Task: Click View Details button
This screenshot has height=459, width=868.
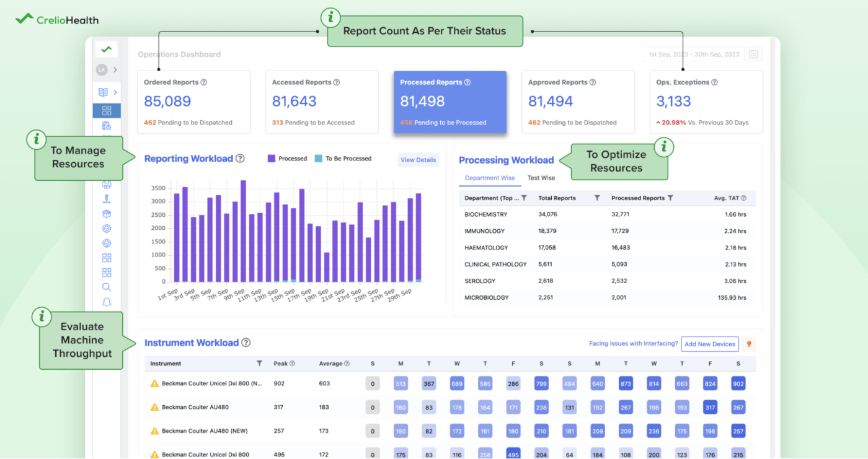Action: coord(418,160)
